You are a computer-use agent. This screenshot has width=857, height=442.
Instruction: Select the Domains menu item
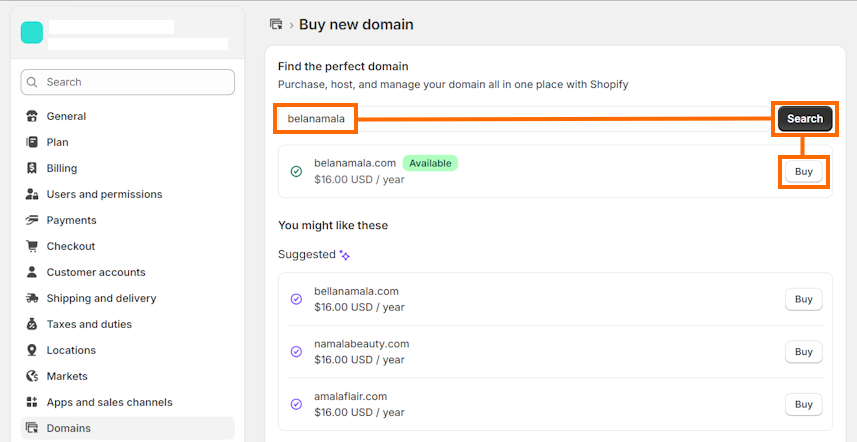127,428
